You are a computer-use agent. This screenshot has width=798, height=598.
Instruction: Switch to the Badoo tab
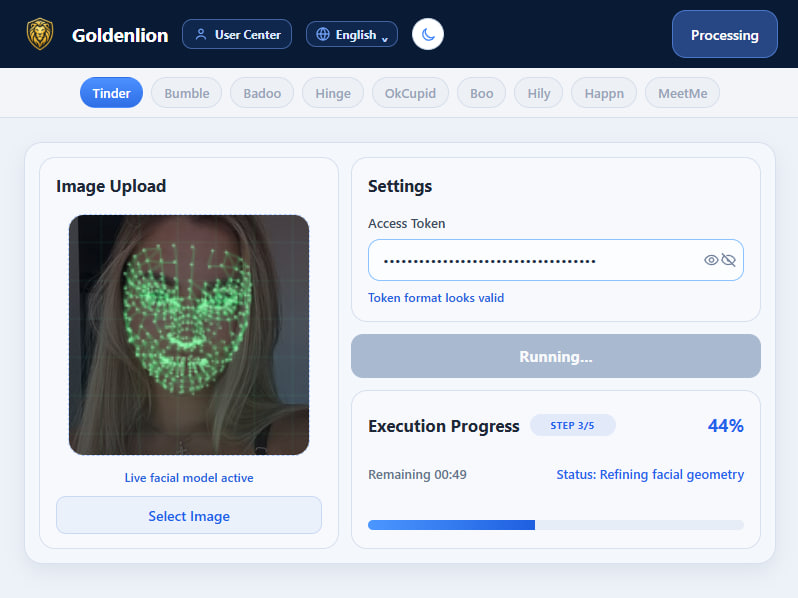(x=262, y=93)
